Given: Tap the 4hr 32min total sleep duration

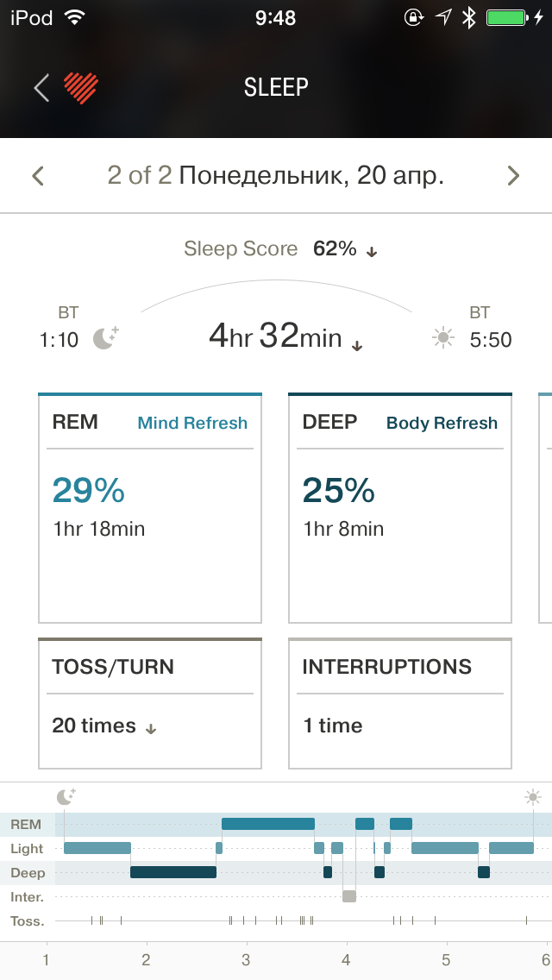Looking at the screenshot, I should (276, 336).
